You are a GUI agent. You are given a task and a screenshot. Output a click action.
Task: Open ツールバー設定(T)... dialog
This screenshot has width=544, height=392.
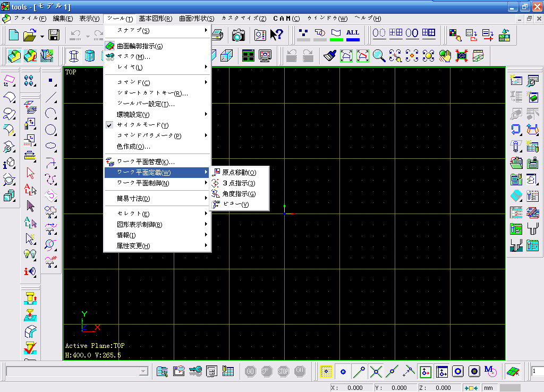click(157, 104)
